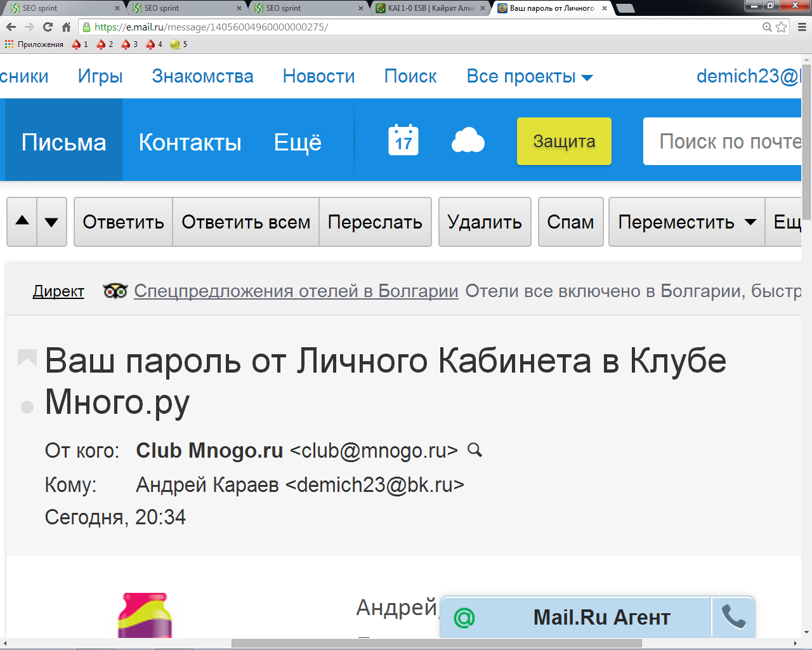812x650 pixels.
Task: Click the browser forward arrow
Action: [x=29, y=27]
